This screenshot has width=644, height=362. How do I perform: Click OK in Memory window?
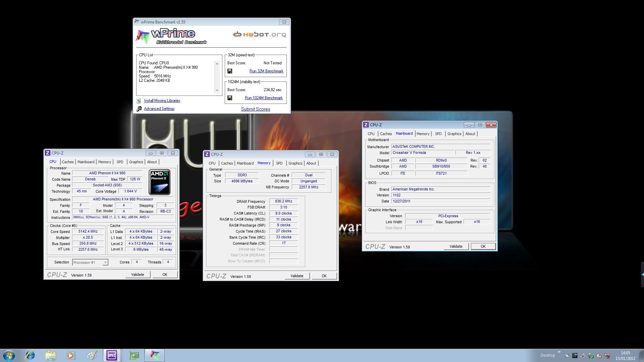click(324, 276)
